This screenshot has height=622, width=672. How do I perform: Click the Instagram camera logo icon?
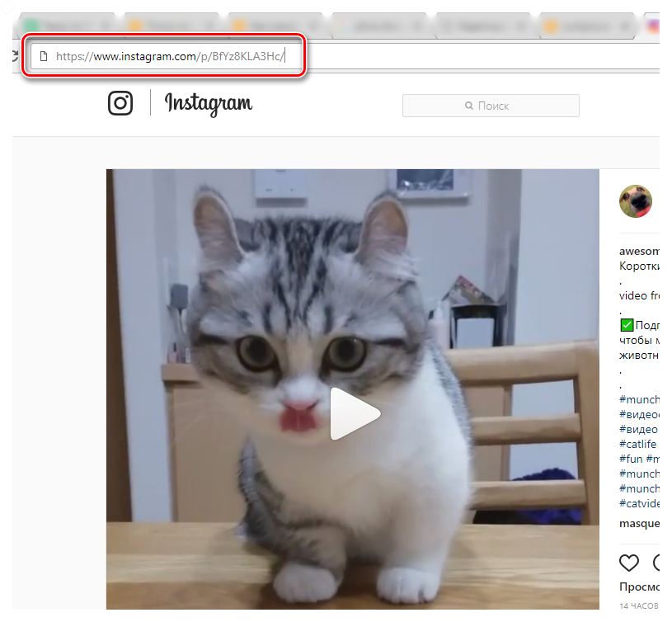(x=120, y=103)
